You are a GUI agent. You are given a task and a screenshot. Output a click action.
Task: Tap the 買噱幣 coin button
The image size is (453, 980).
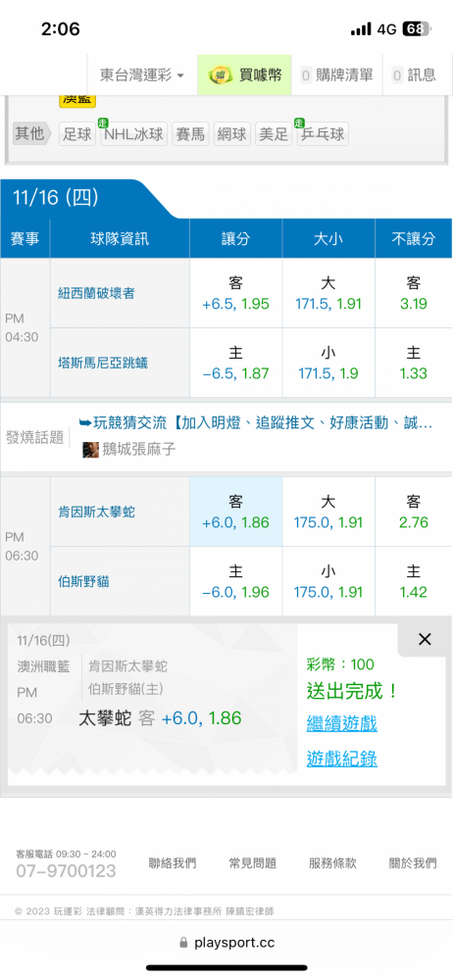pos(245,75)
